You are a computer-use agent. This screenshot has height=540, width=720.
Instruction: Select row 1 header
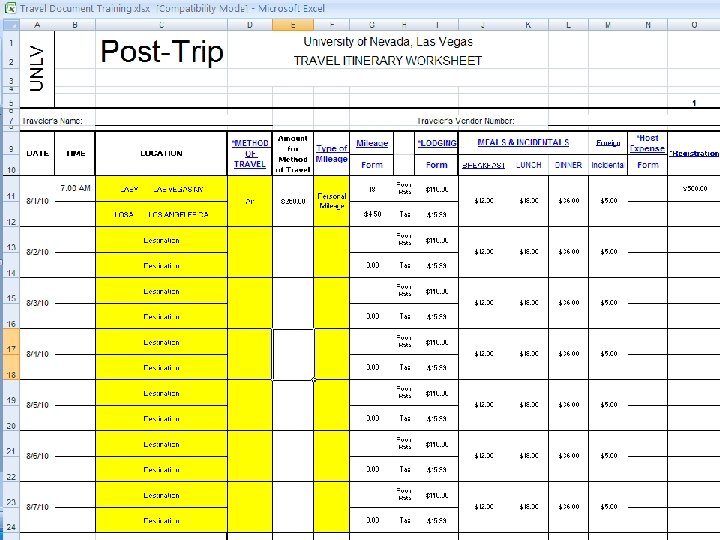(11, 43)
